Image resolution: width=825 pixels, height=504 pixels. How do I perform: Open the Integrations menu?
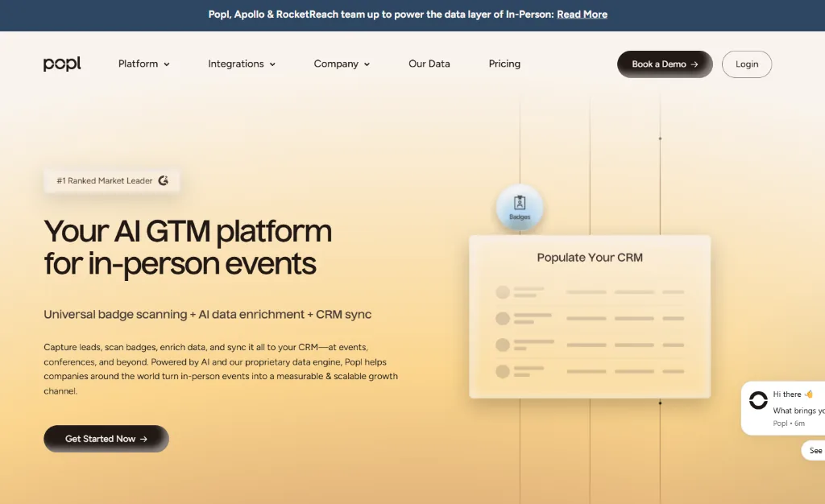point(242,64)
